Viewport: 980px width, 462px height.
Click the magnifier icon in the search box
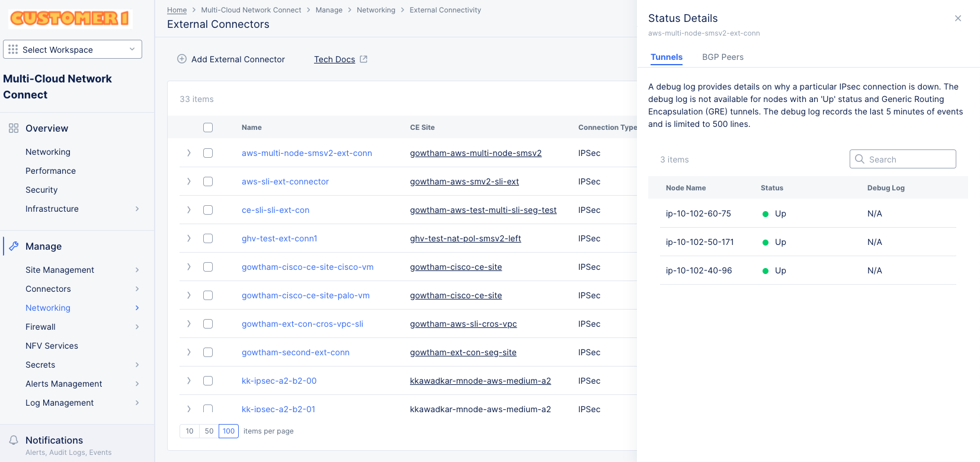click(860, 159)
